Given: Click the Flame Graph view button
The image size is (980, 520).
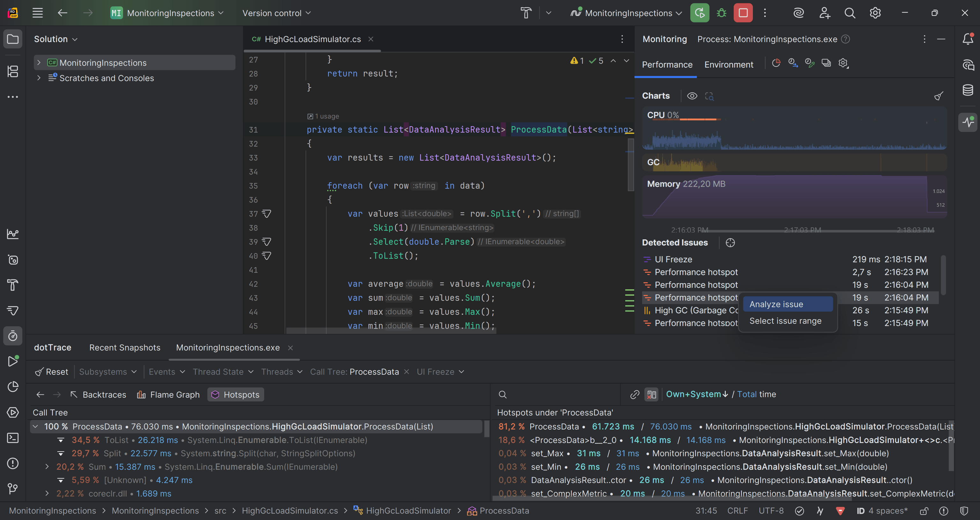Looking at the screenshot, I should tap(168, 394).
